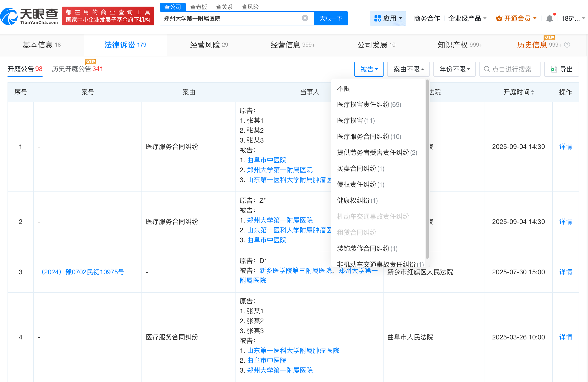This screenshot has height=382, width=588.
Task: Open the 年份不限 year dropdown
Action: click(x=454, y=69)
